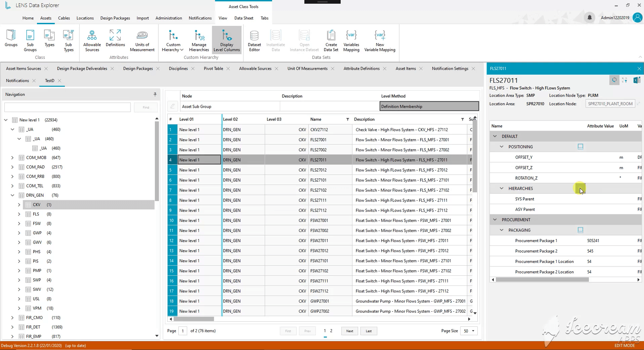Toggle the PACKAGING checkbox
This screenshot has height=350, width=644.
[x=580, y=230]
